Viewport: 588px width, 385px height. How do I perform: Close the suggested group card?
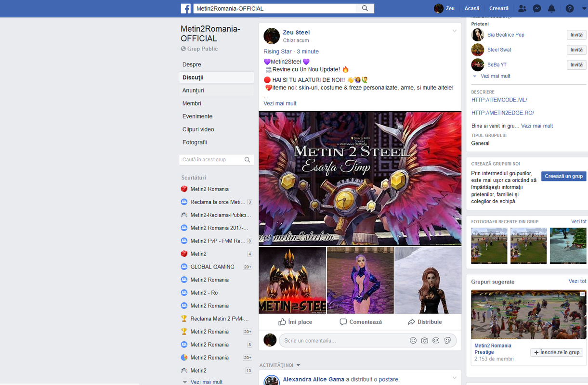point(583,294)
